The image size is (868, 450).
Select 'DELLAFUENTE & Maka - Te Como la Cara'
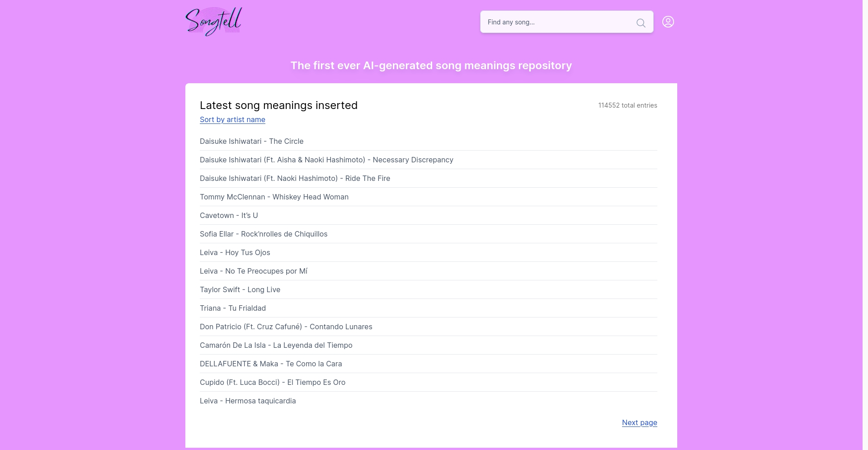tap(271, 364)
